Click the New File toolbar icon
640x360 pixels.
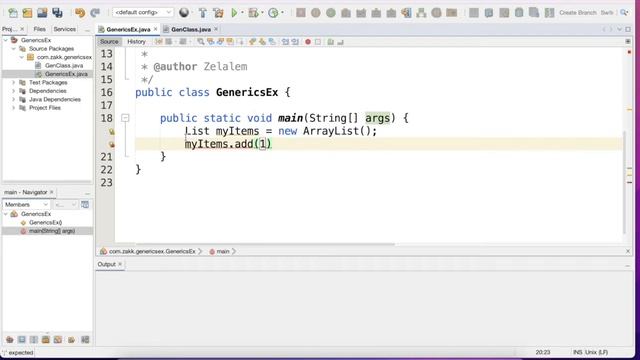tap(13, 13)
